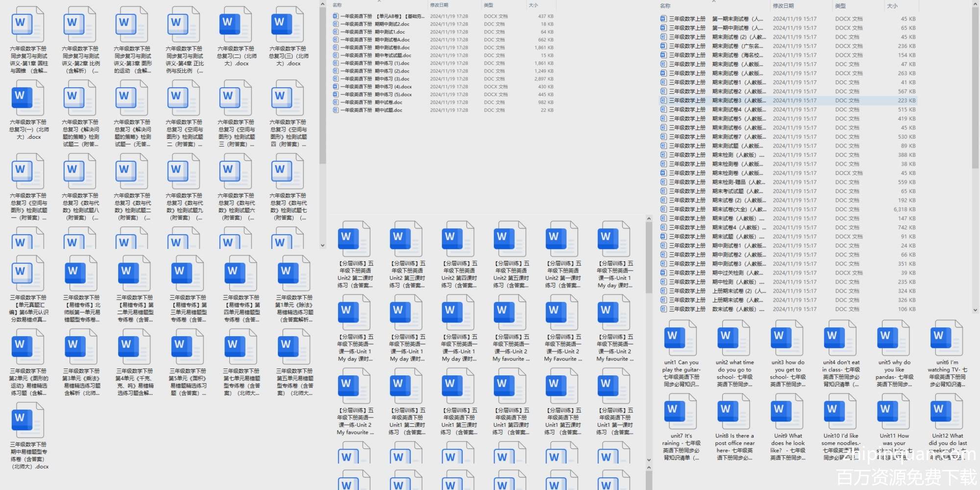Click 名称 header in 三年级数学上册 list

click(665, 6)
